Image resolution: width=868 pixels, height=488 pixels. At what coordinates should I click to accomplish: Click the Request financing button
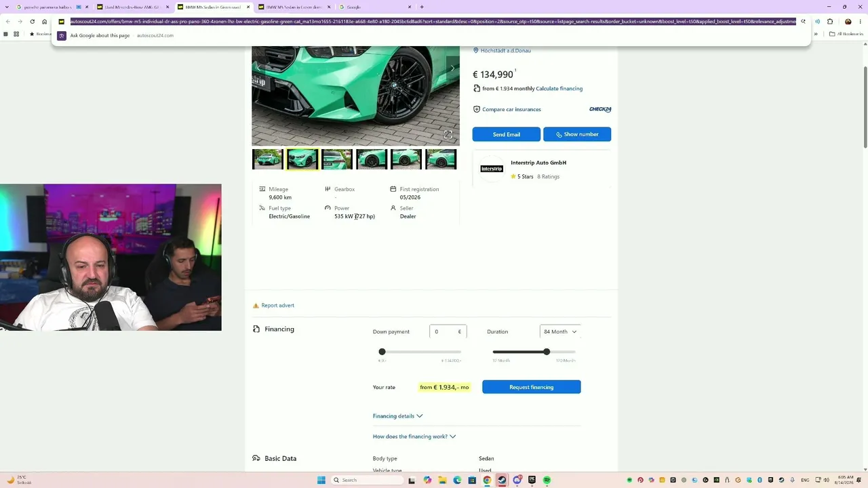[532, 387]
